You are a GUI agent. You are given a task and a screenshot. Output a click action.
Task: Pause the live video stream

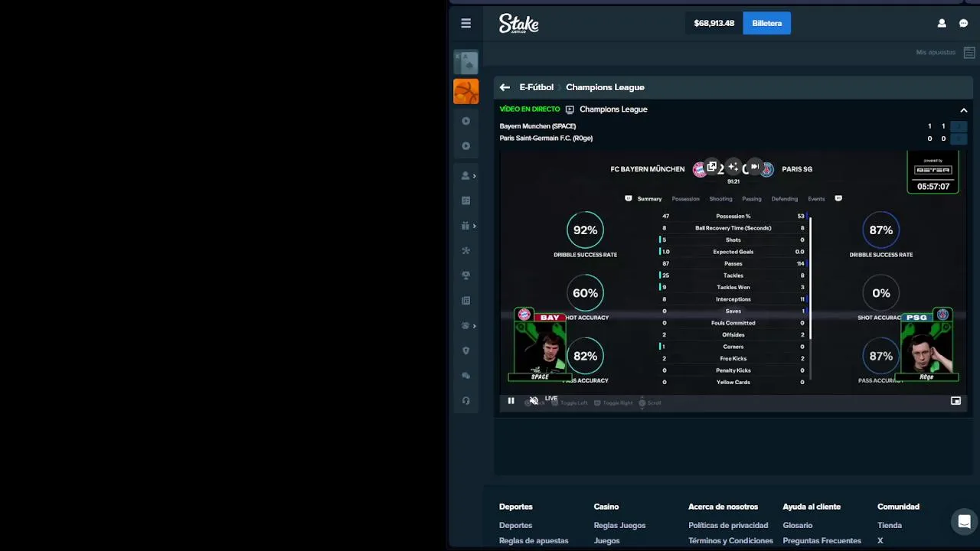pos(511,401)
